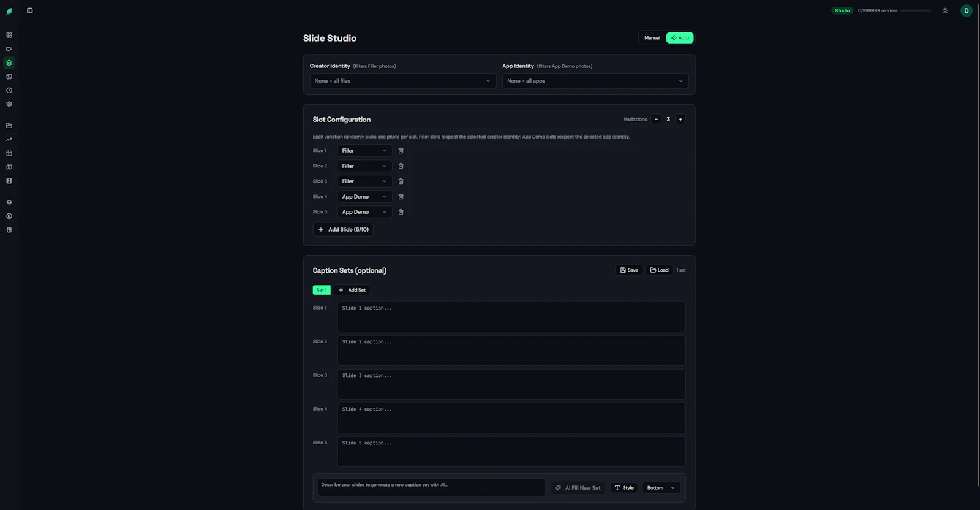
Task: Open the calendar icon in sidebar
Action: coord(9,153)
